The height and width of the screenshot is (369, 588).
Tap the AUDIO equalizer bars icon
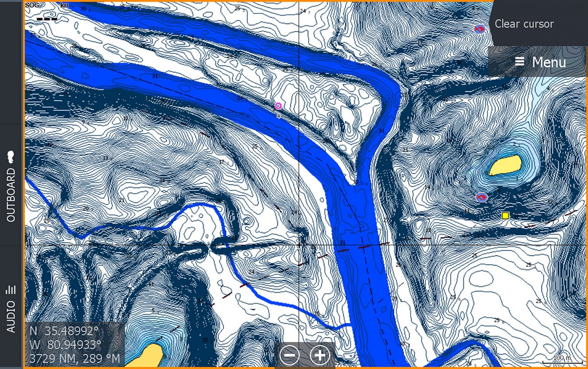pyautogui.click(x=11, y=289)
